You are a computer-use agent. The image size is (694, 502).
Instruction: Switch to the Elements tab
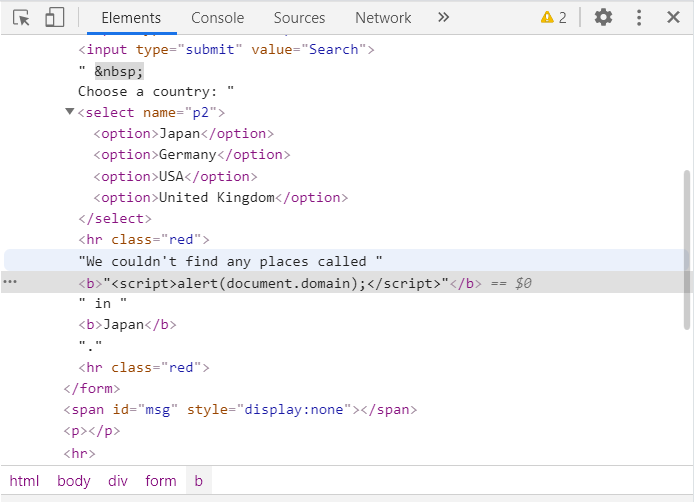click(x=131, y=18)
